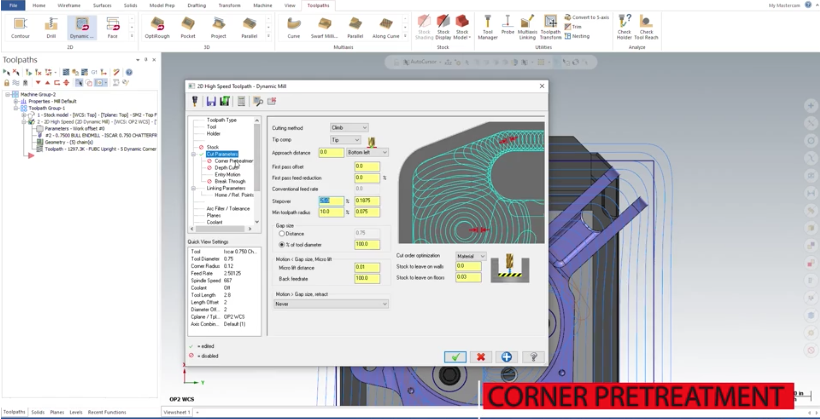Click the parameter tree horizontal scrollbar
The width and height of the screenshot is (820, 419).
tap(222, 229)
